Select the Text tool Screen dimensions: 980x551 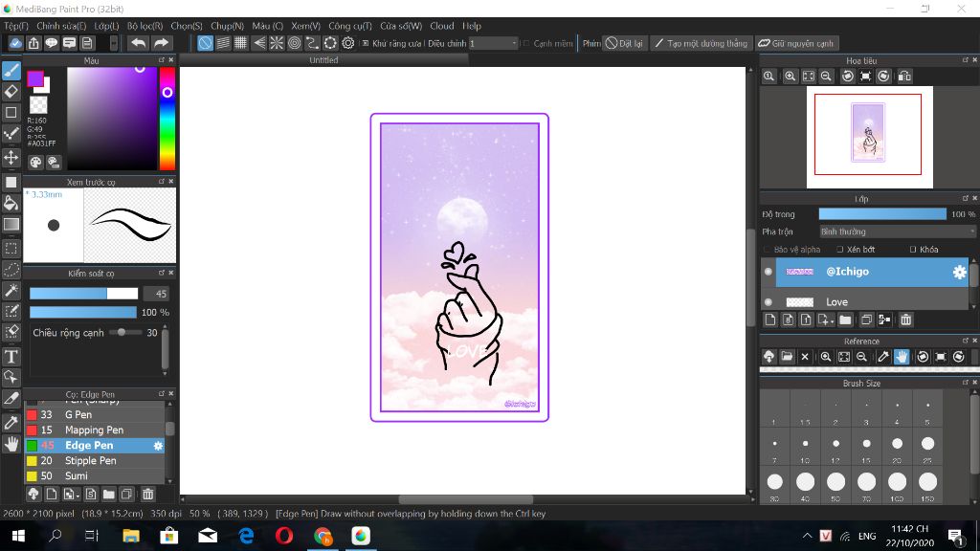point(11,356)
